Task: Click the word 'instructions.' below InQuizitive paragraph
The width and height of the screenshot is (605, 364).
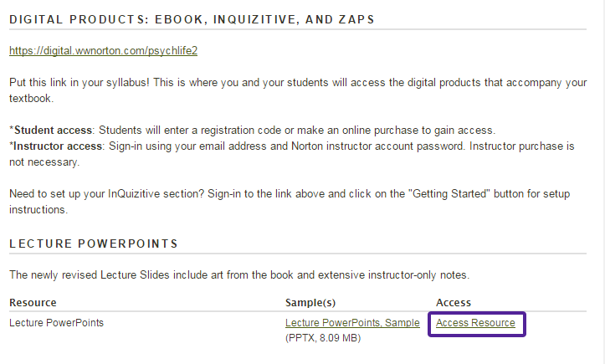Action: [38, 209]
